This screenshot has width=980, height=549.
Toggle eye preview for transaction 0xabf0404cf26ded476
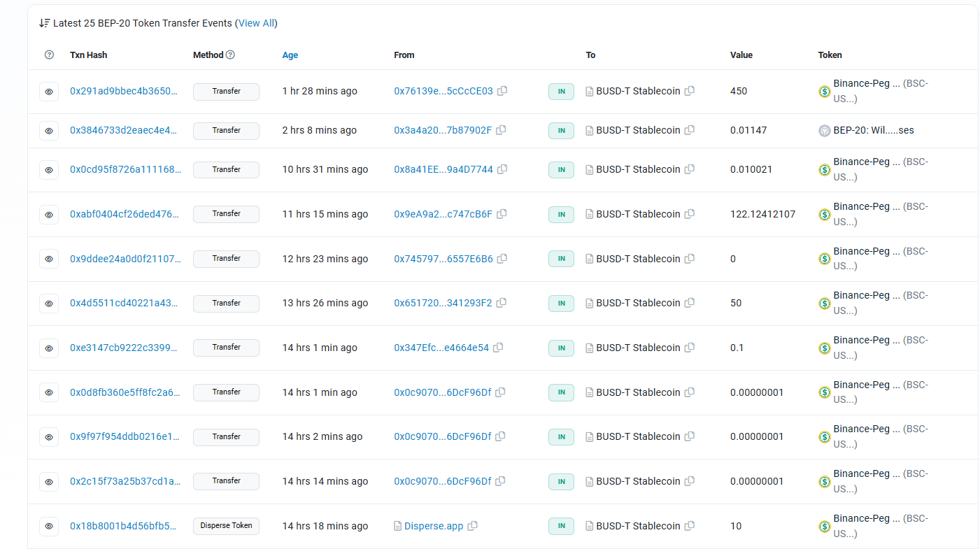tap(49, 215)
